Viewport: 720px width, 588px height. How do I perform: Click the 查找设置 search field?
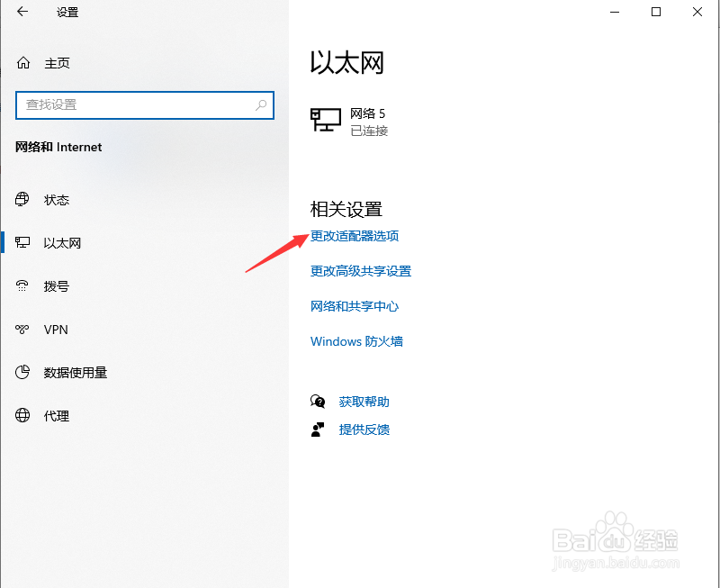pyautogui.click(x=145, y=105)
